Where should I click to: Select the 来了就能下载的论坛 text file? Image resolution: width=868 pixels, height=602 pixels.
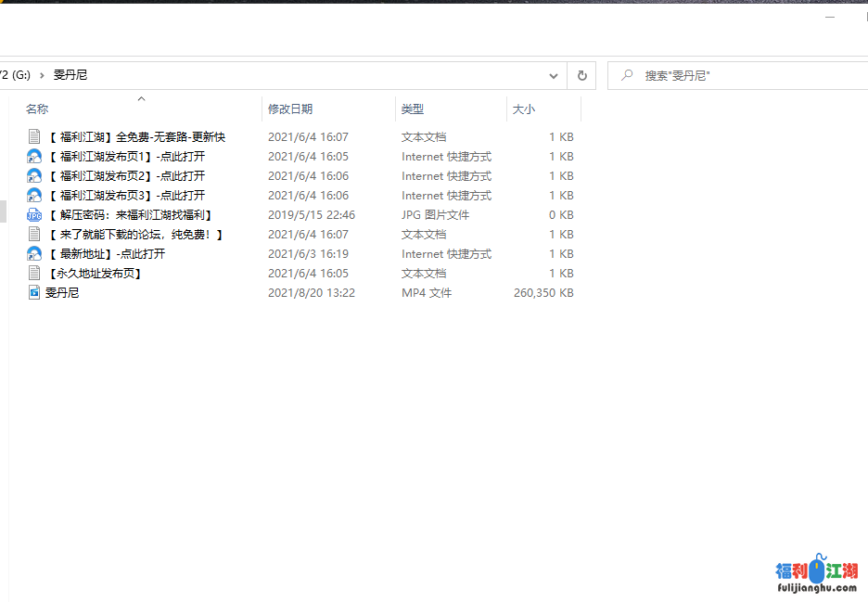tap(135, 235)
